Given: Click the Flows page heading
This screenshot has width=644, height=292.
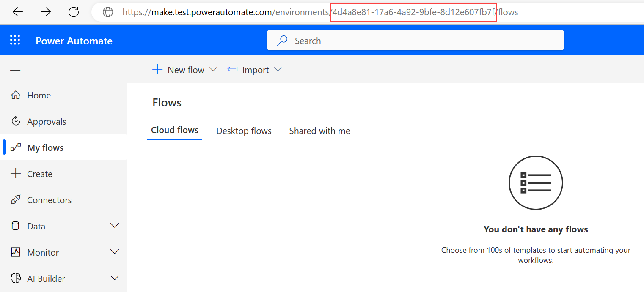Looking at the screenshot, I should pyautogui.click(x=167, y=103).
